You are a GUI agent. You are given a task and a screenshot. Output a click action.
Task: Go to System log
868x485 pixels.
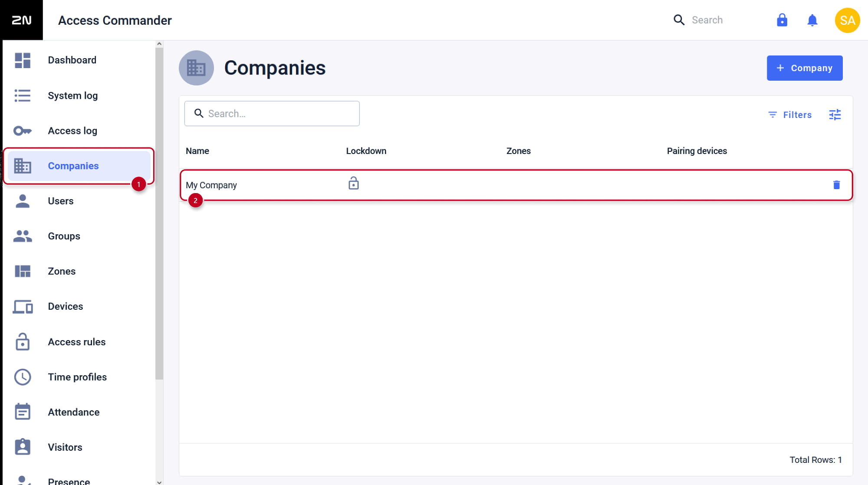coord(79,95)
